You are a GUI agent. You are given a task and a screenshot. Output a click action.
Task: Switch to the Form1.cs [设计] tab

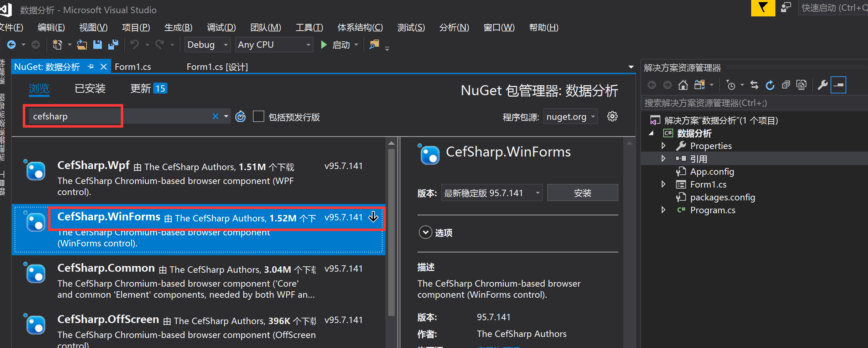click(x=217, y=67)
